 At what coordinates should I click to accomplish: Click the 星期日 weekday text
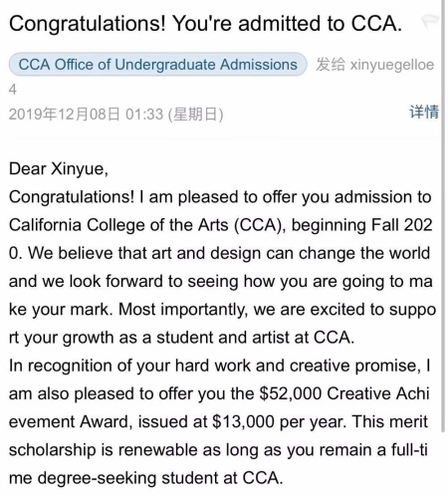(195, 115)
